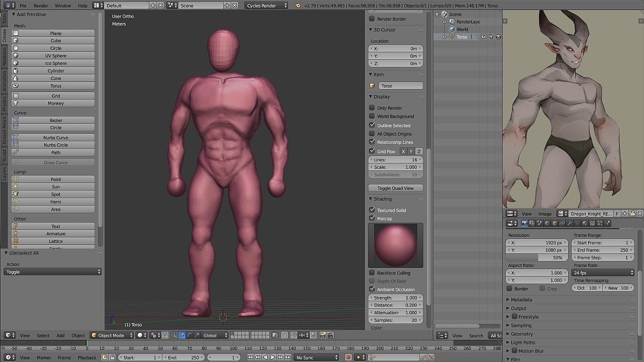Image resolution: width=644 pixels, height=362 pixels.
Task: Add a Monkey mesh primitive
Action: click(55, 103)
